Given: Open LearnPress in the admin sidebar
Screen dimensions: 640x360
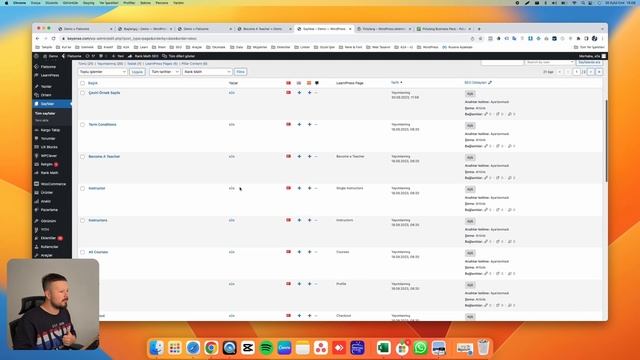Looking at the screenshot, I should [x=49, y=76].
